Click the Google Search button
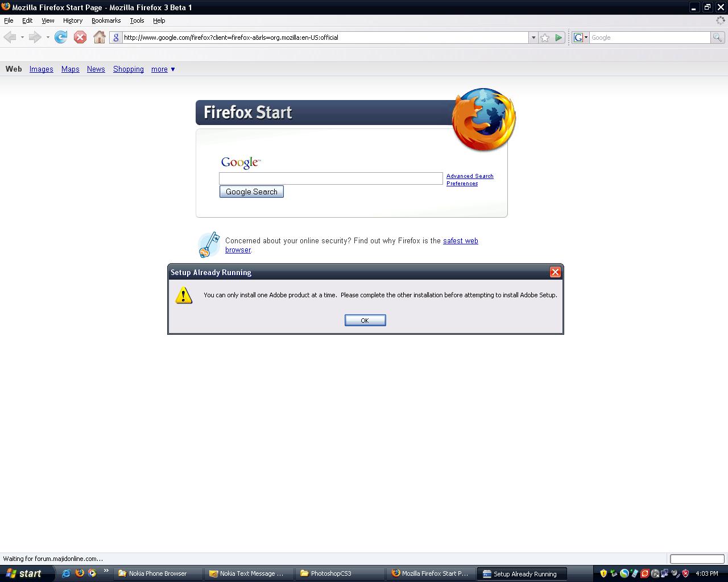 pos(251,192)
